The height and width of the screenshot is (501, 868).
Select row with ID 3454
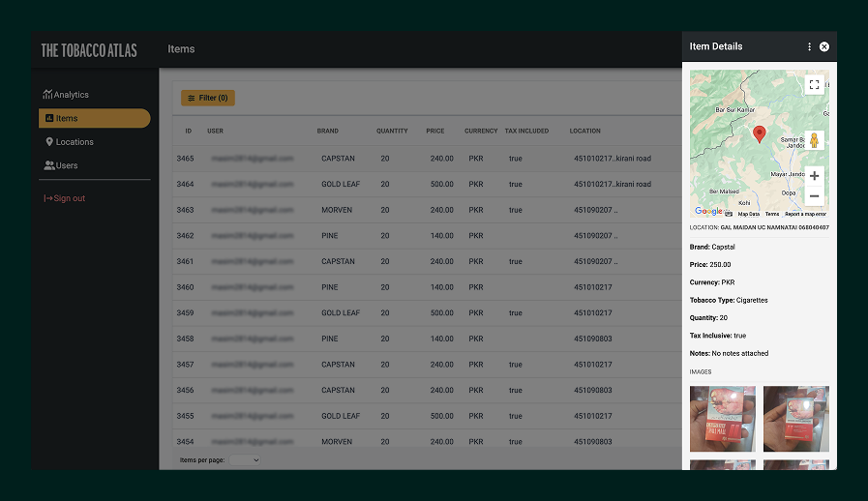[x=428, y=440]
